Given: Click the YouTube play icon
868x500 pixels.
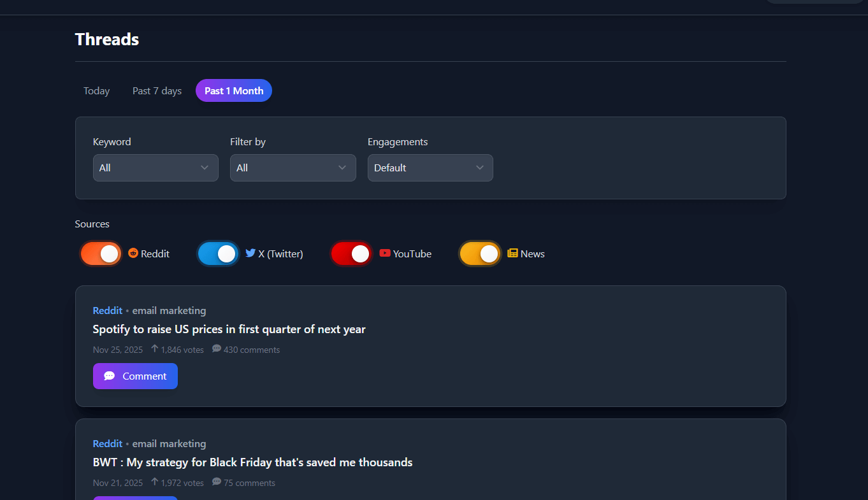Looking at the screenshot, I should coord(385,253).
